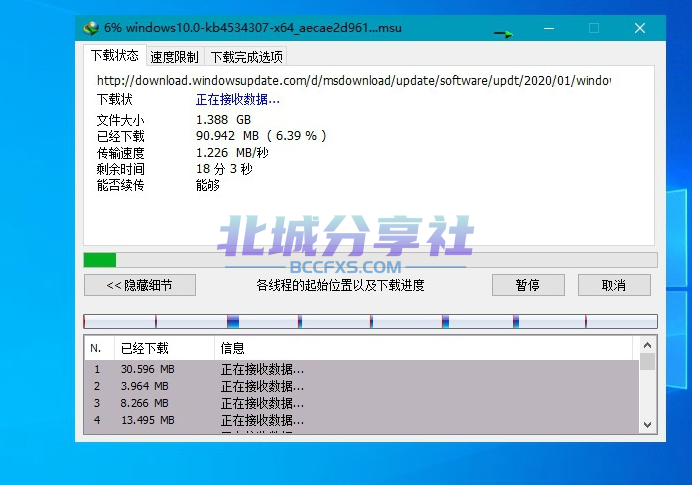Open the 速度限制 tab

tap(174, 57)
